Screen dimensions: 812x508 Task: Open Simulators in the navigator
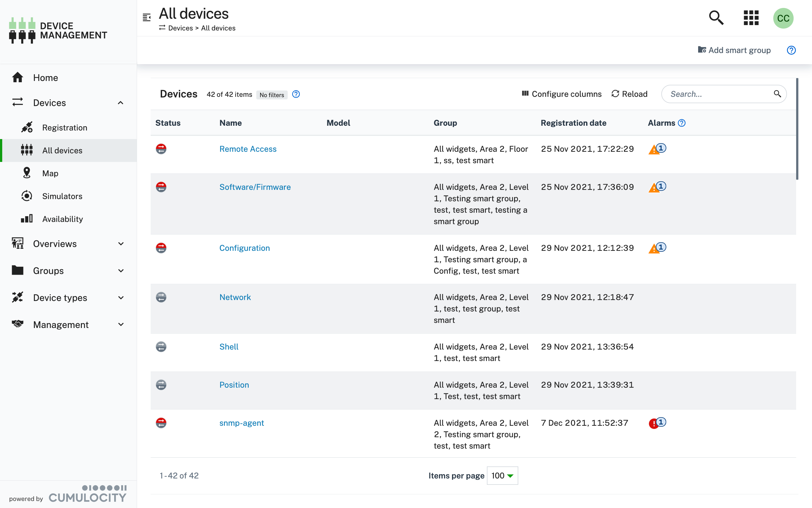point(69,196)
